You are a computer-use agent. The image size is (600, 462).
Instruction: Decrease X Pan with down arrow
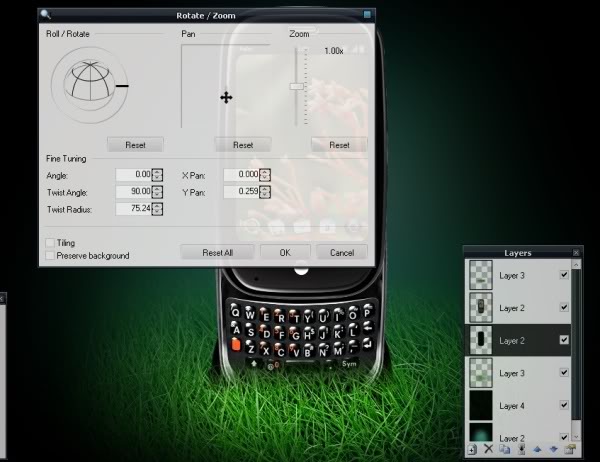point(265,178)
